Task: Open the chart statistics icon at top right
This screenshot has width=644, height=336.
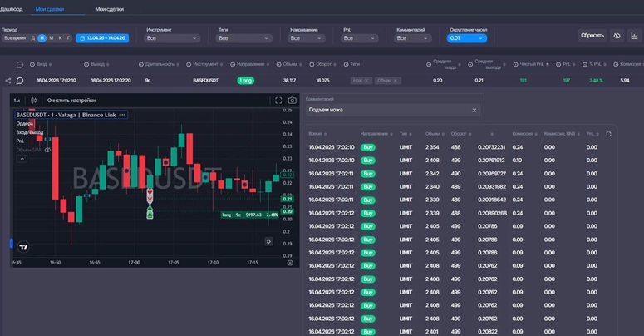Action: 635,36
